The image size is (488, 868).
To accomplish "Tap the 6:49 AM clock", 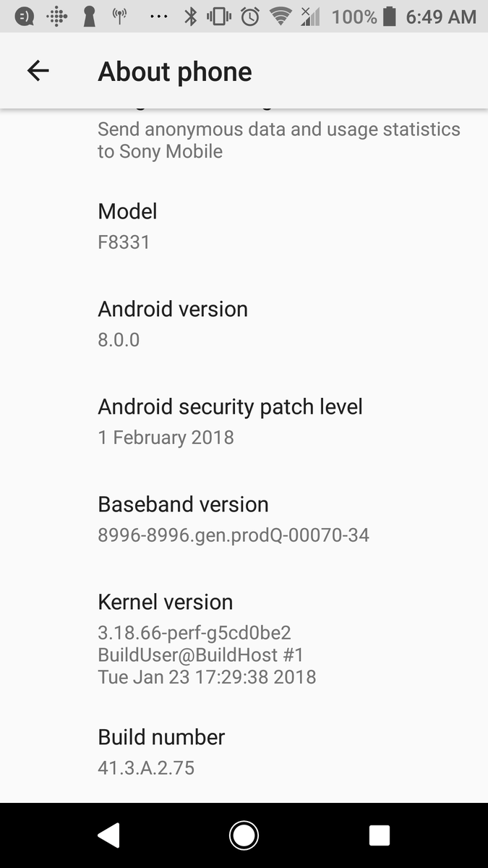I will tap(441, 17).
